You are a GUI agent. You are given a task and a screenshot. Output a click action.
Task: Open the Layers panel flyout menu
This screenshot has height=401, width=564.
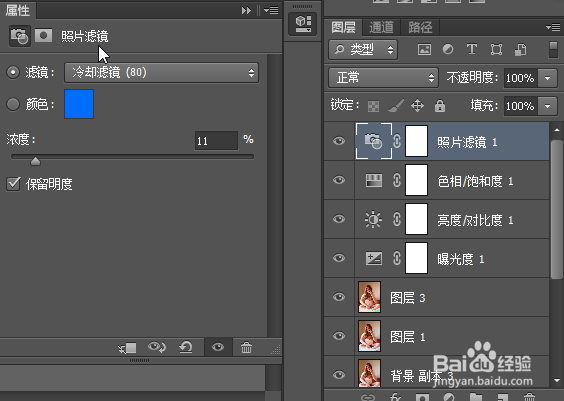click(553, 27)
